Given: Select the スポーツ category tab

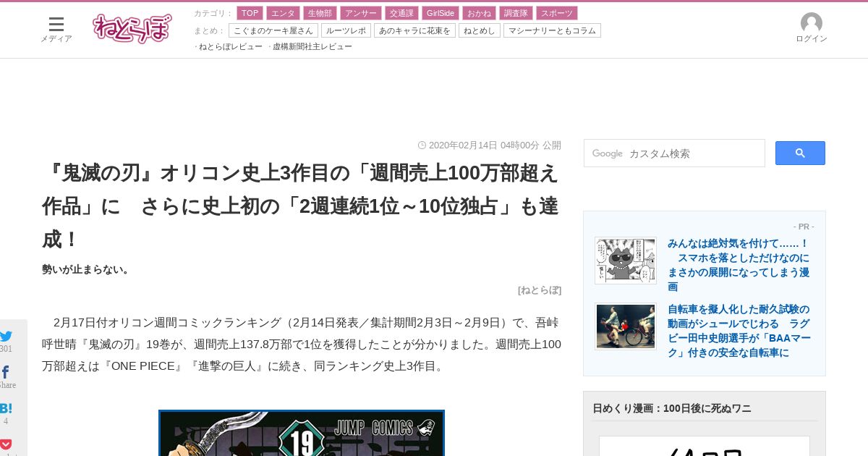Looking at the screenshot, I should pos(556,13).
